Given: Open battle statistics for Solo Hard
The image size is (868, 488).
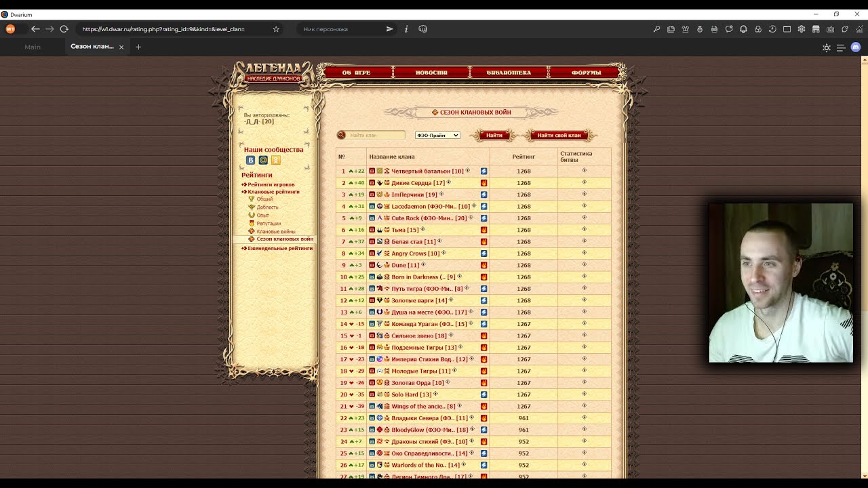Looking at the screenshot, I should 584,394.
